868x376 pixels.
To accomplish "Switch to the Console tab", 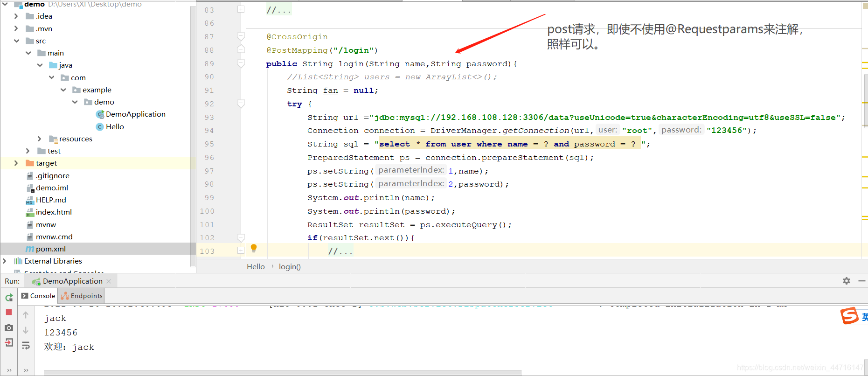I will (x=38, y=296).
